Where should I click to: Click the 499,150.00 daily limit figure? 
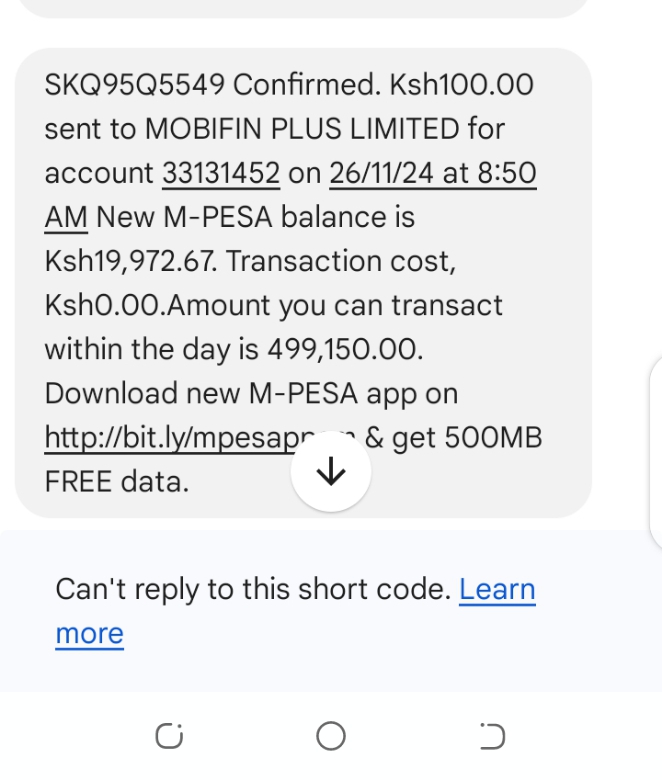click(x=344, y=349)
